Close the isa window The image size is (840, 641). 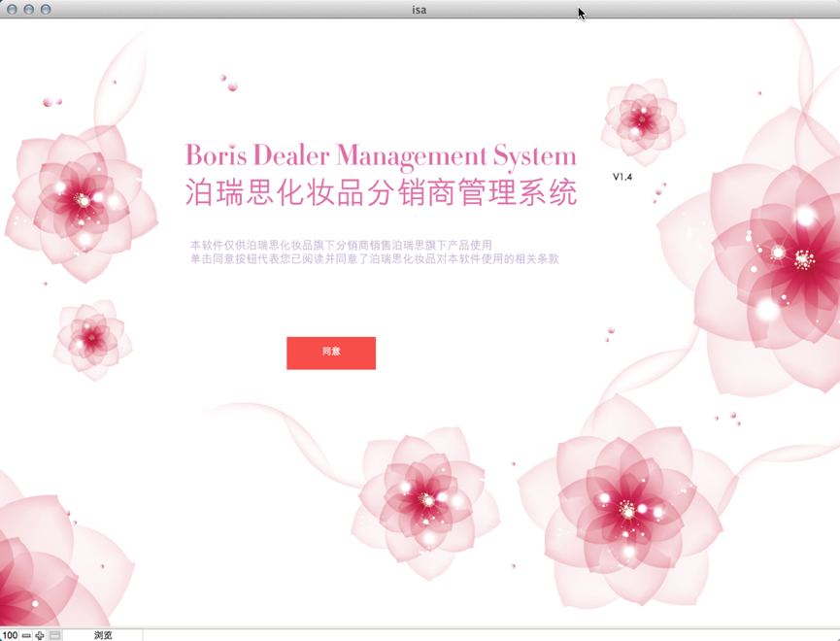coord(12,9)
